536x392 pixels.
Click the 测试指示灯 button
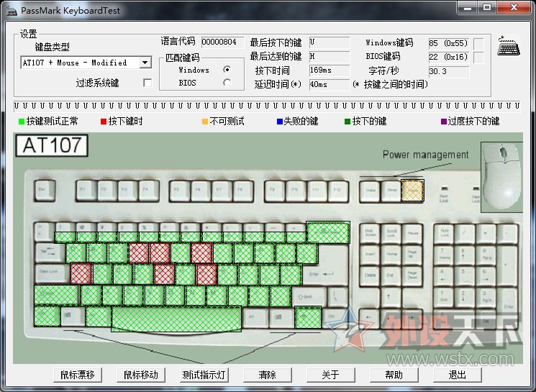click(204, 375)
